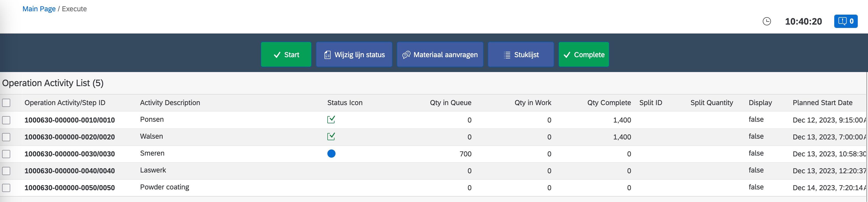Click the green completed status icon for Ponsen

331,119
